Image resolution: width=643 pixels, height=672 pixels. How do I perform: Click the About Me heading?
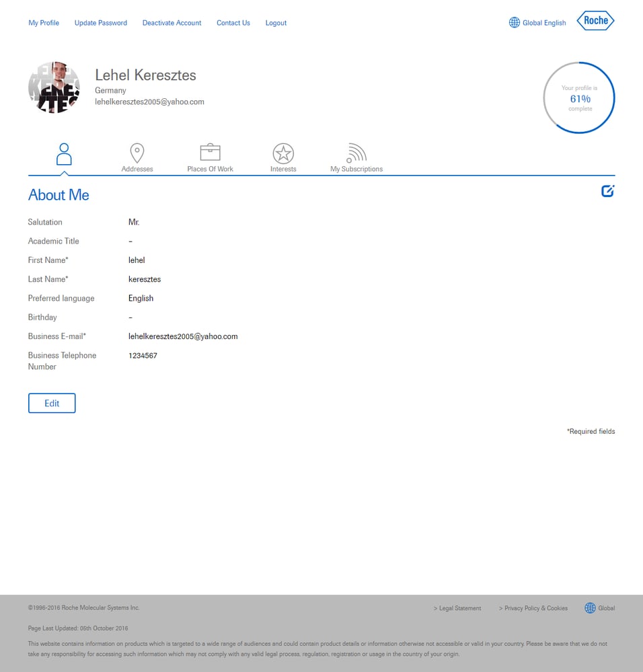(59, 195)
